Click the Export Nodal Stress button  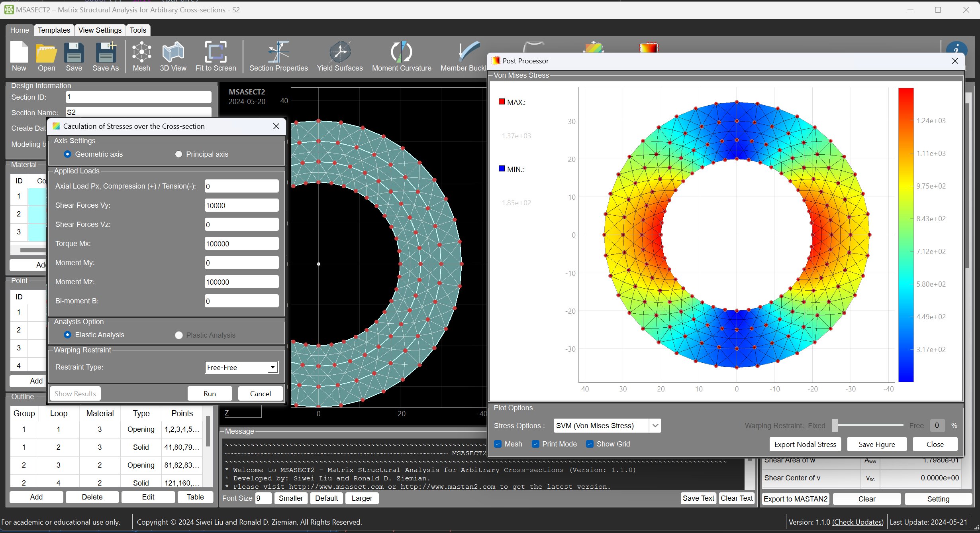pos(805,444)
